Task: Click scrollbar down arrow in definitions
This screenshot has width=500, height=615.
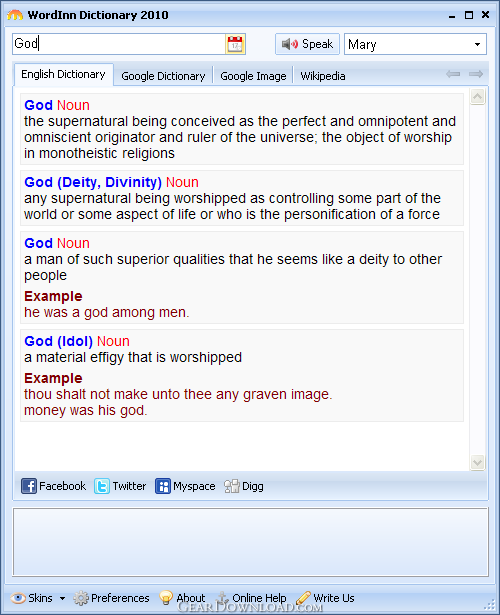Action: [x=477, y=462]
